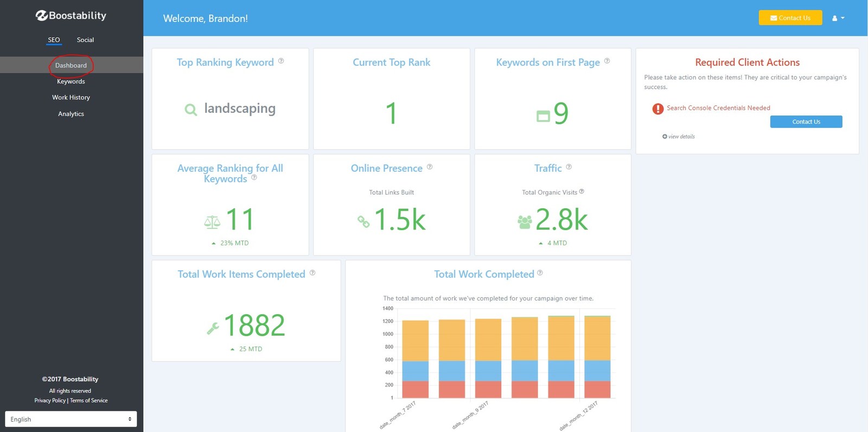This screenshot has height=432, width=868.
Task: Click the yellow Contact Us button in the header
Action: [x=790, y=18]
